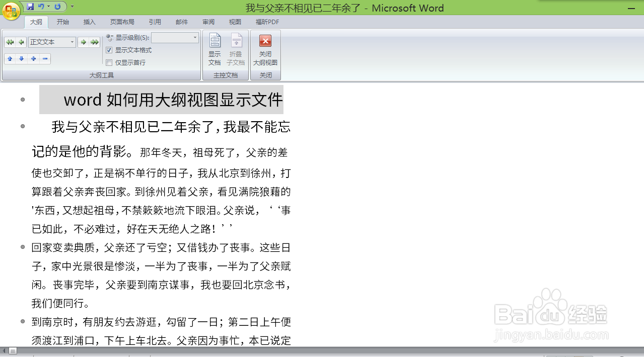Viewport: 644px width, 357px height.
Task: Select outline bullet beside the word title line
Action: pyautogui.click(x=23, y=100)
